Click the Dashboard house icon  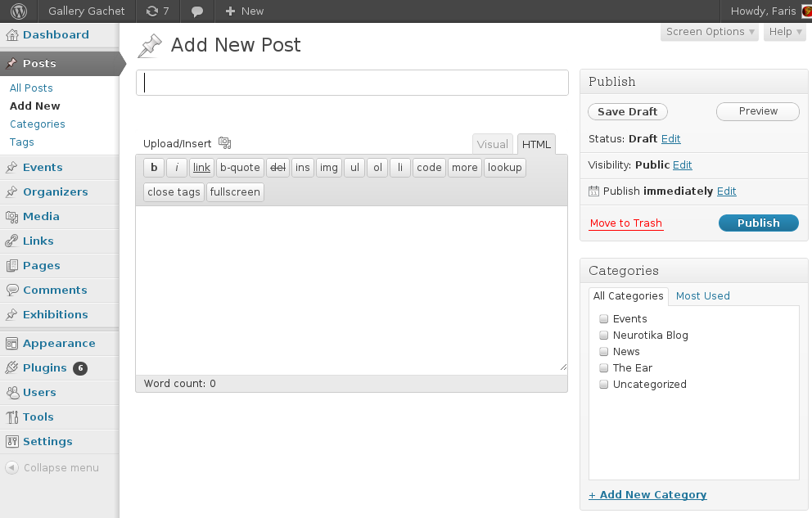click(x=12, y=34)
